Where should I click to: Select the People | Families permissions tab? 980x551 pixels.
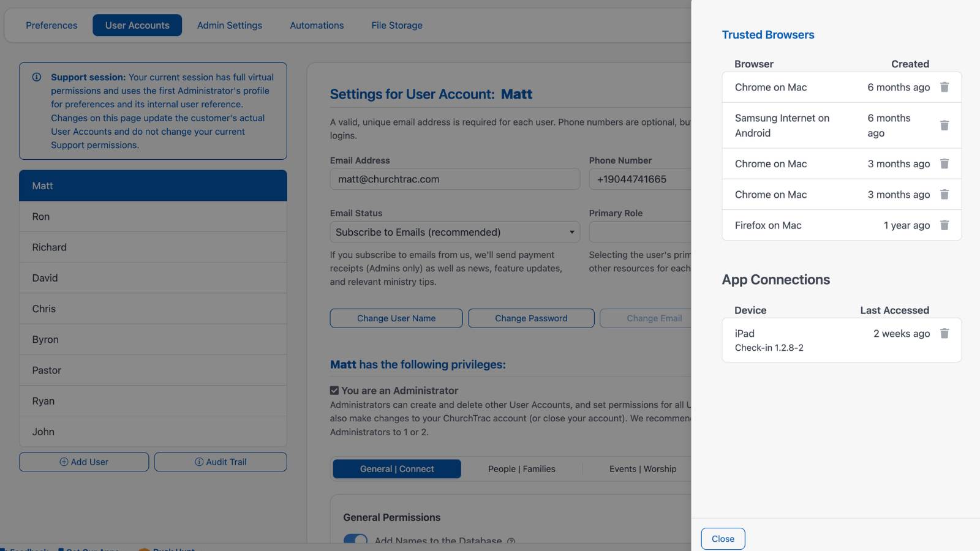click(x=522, y=469)
